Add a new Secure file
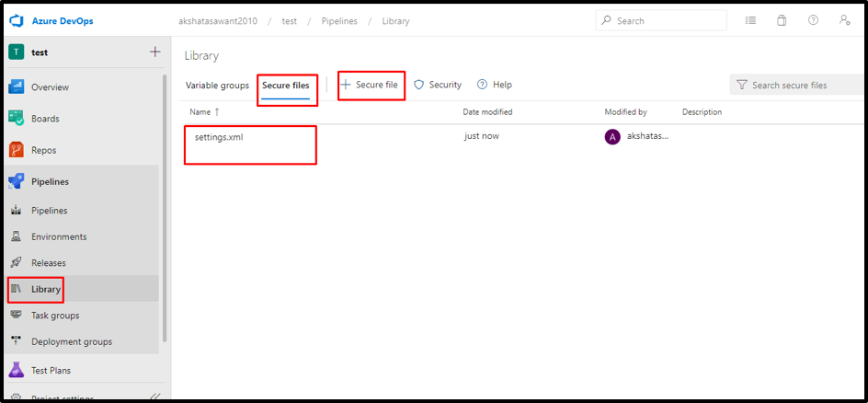The width and height of the screenshot is (868, 403). 370,85
